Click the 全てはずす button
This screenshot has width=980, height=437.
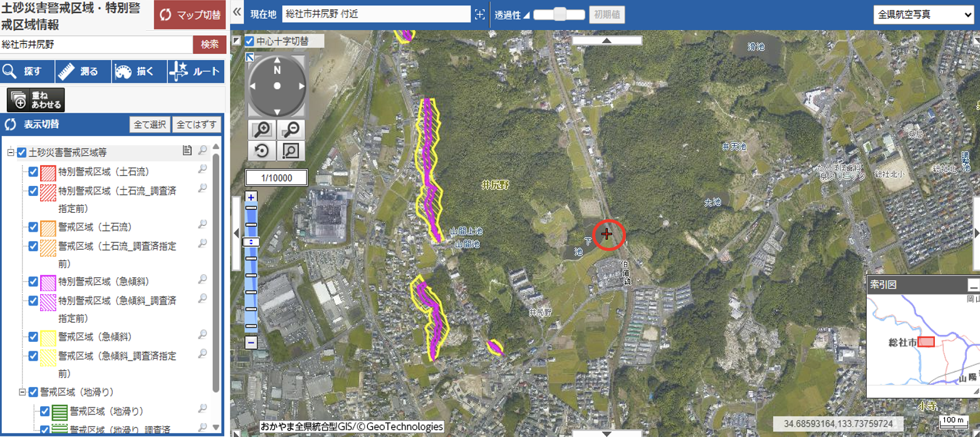(x=197, y=125)
